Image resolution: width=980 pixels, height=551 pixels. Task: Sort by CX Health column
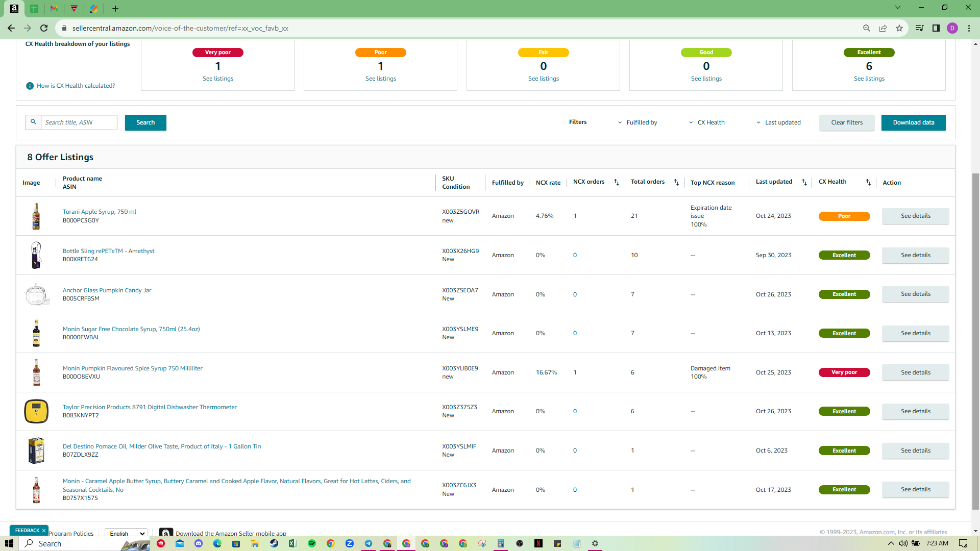coord(868,182)
